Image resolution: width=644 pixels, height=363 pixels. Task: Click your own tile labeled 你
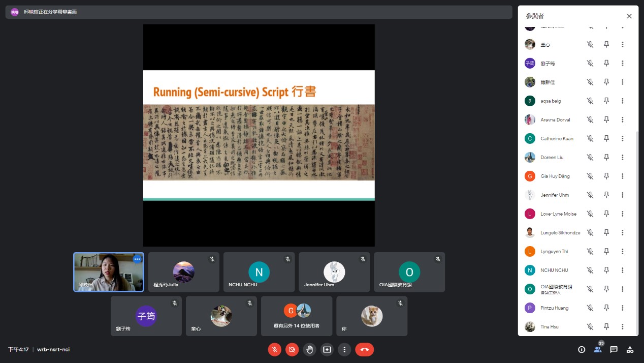tap(372, 316)
